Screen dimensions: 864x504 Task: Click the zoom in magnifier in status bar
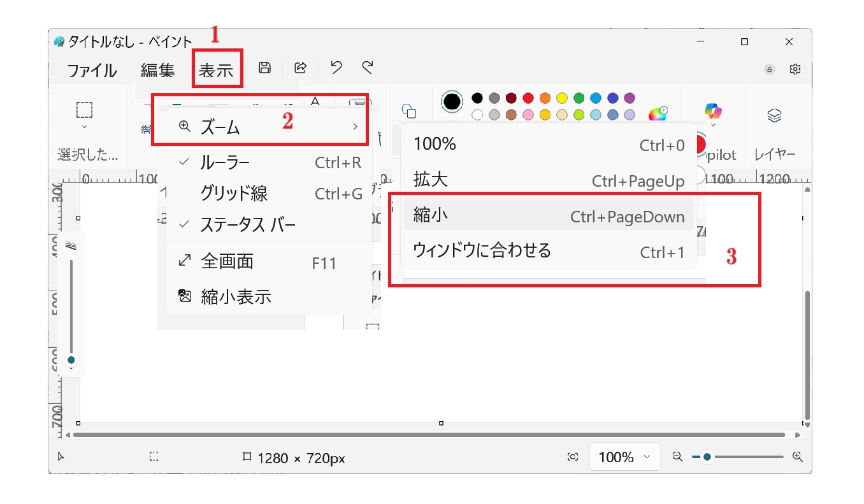point(797,457)
